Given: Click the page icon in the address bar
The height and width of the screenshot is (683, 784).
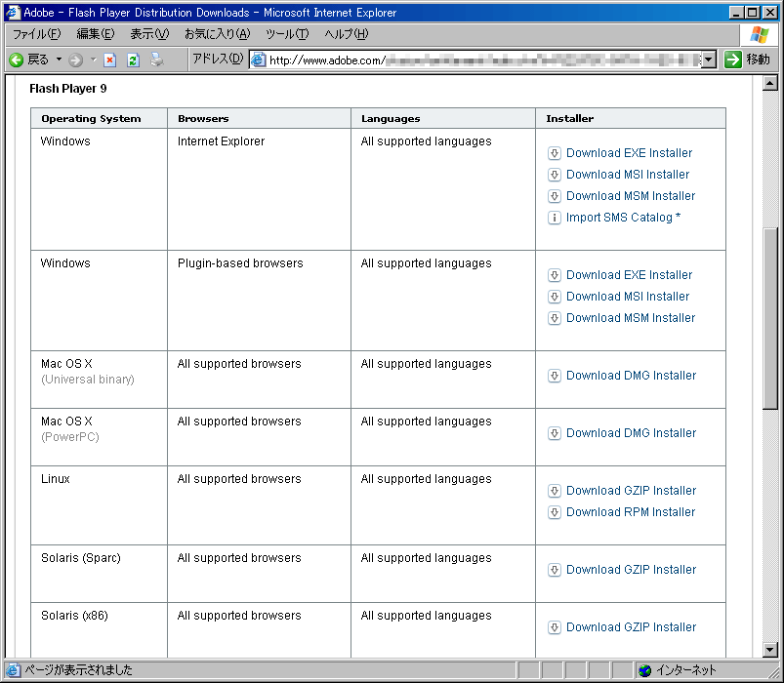Looking at the screenshot, I should point(258,60).
